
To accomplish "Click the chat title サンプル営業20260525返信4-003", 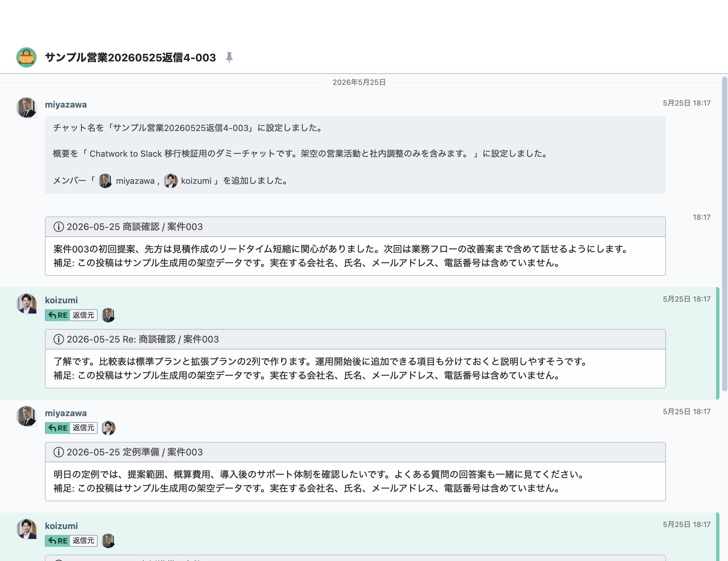I will coord(130,57).
